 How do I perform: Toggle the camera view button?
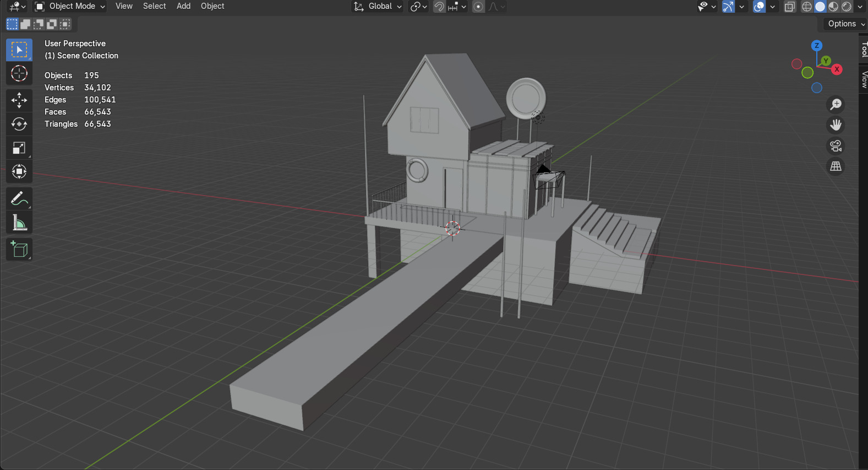coord(836,145)
